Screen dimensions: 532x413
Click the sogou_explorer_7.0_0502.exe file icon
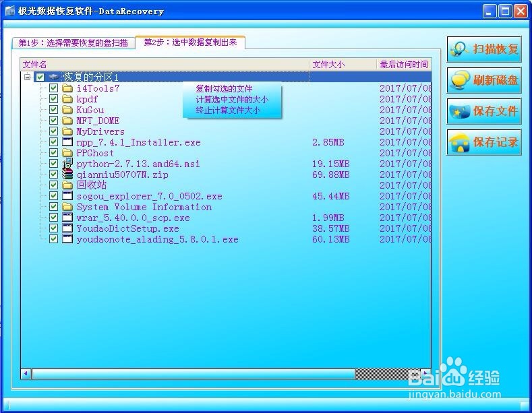pos(67,196)
